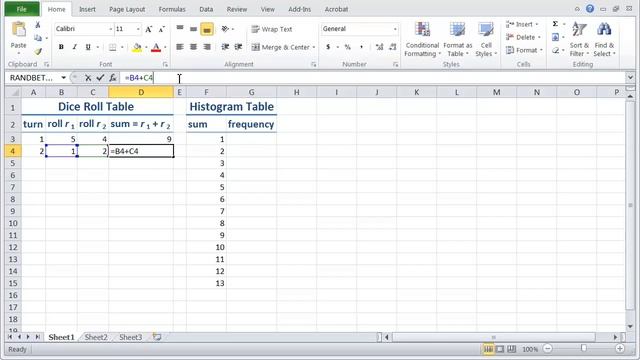The height and width of the screenshot is (360, 640).
Task: Click the Borders icon
Action: (112, 47)
